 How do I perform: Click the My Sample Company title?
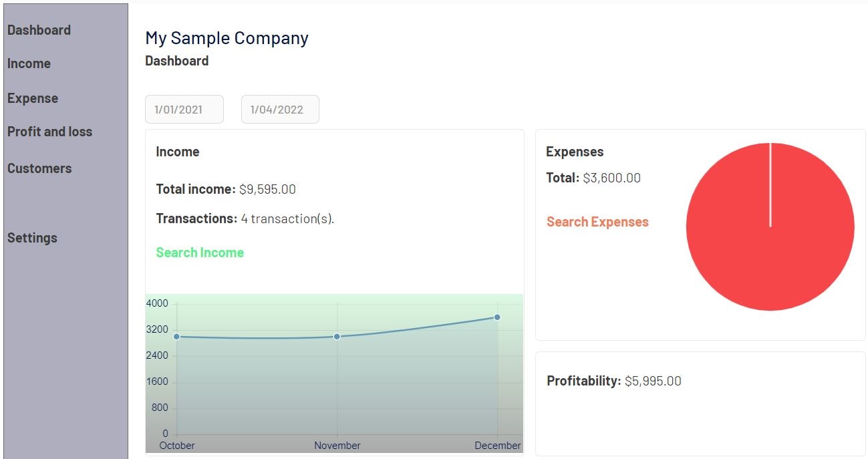[227, 38]
